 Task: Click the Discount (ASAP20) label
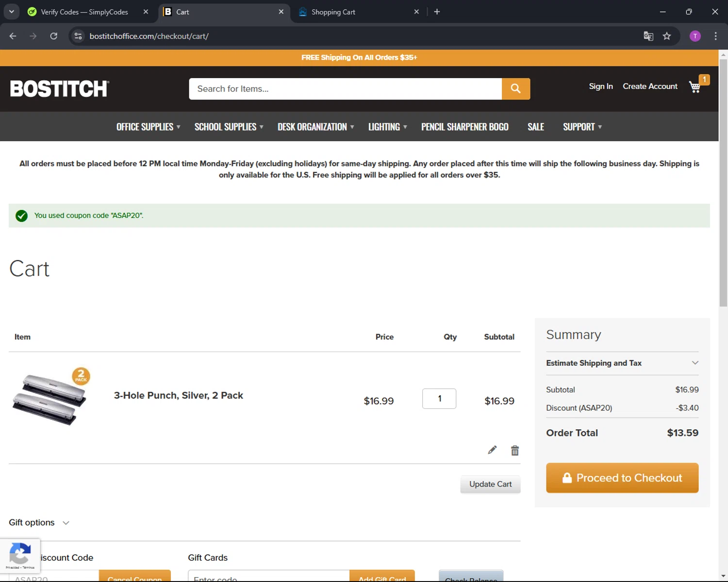[579, 408]
